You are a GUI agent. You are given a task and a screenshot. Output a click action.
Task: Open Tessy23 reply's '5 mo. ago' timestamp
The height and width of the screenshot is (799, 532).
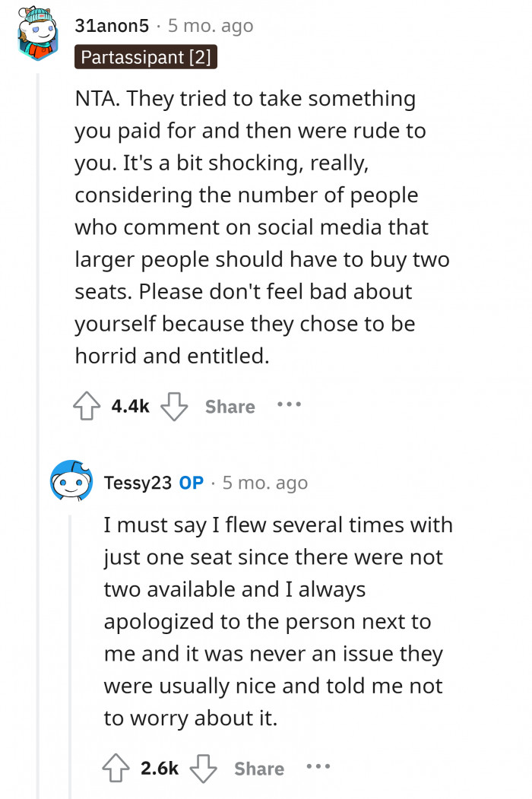coord(265,483)
